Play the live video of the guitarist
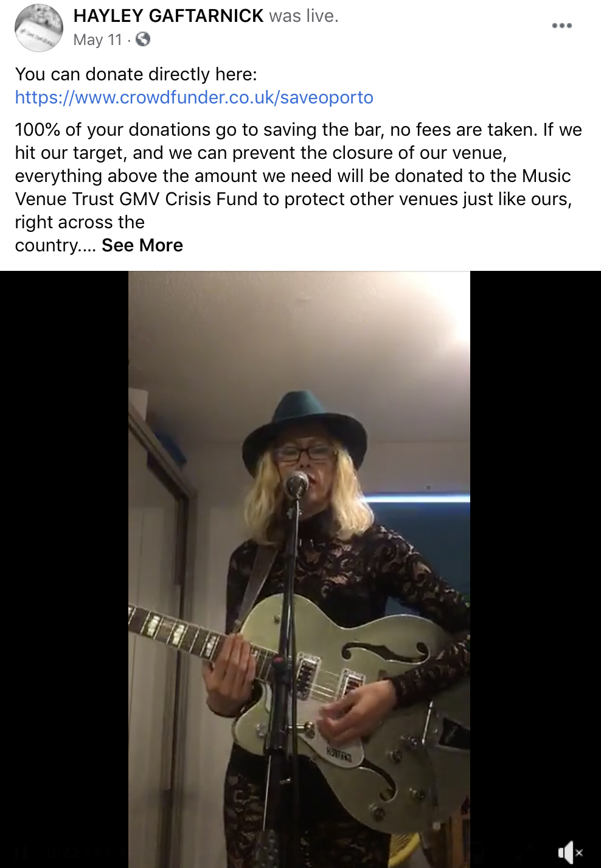 (x=299, y=569)
